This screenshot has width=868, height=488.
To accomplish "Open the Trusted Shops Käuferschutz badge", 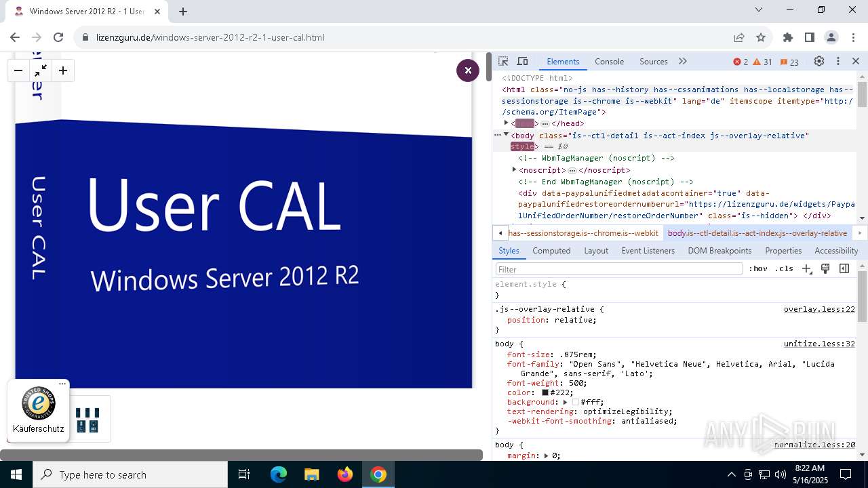I will coord(39,411).
